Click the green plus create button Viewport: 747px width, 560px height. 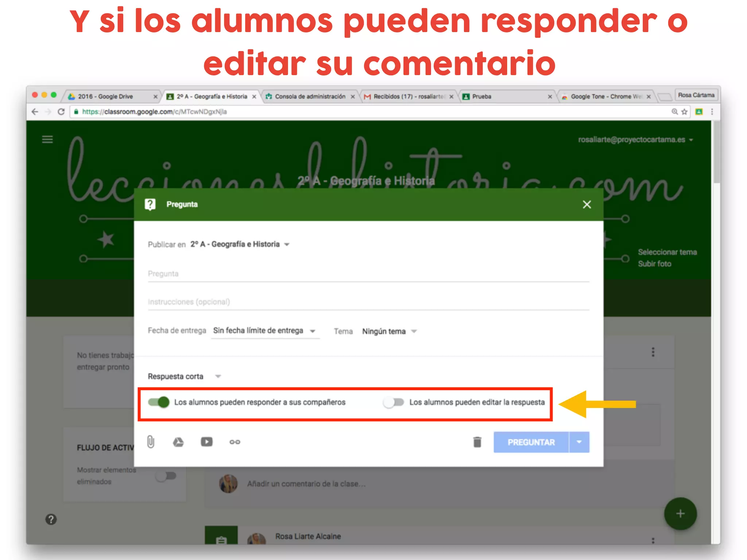680,514
